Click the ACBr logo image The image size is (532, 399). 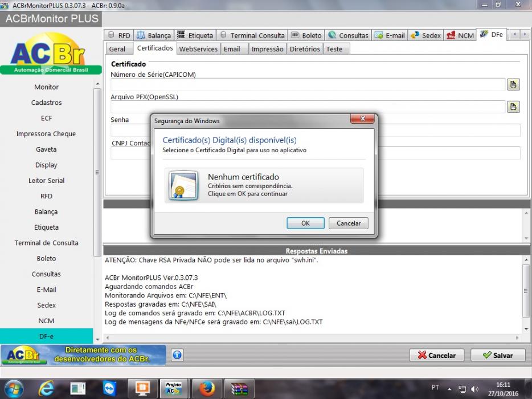51,53
